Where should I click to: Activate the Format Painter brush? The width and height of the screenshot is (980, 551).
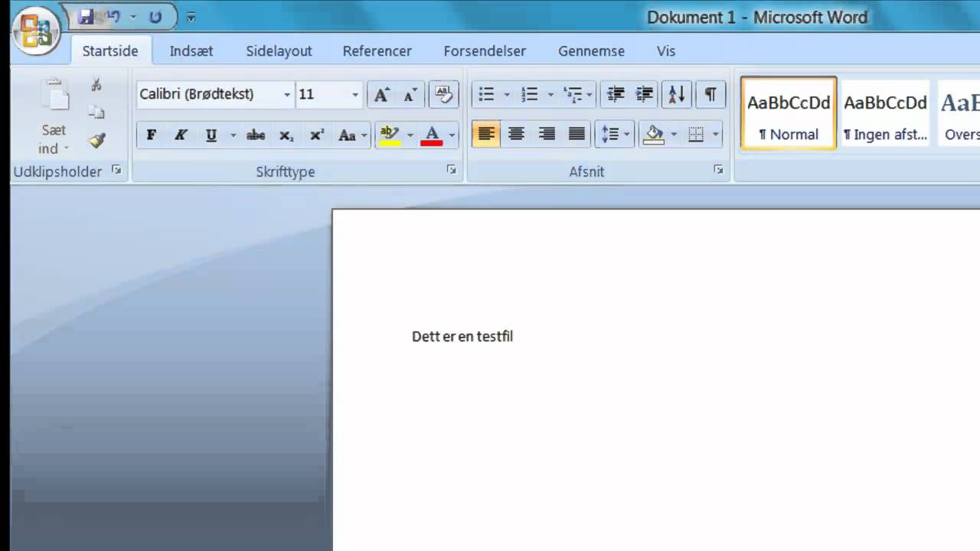coord(96,141)
